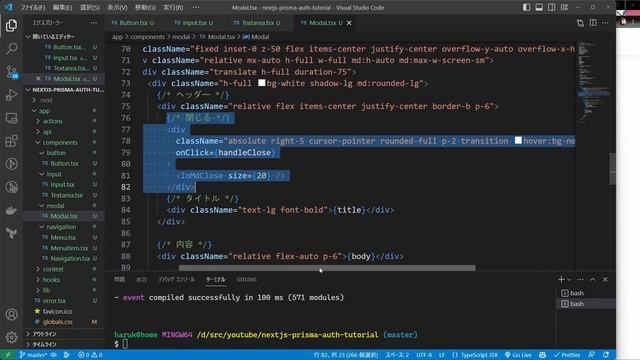Expand the actions folder

click(63, 121)
